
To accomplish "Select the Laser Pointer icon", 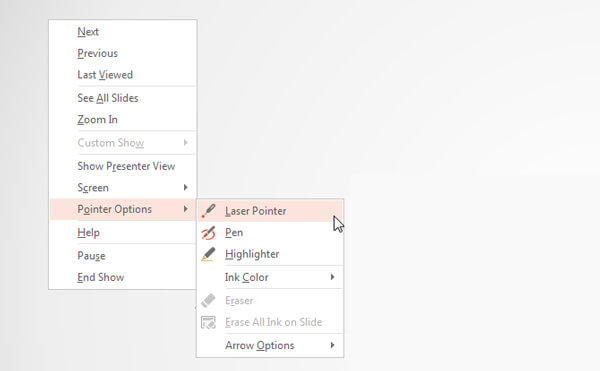I will coord(209,211).
